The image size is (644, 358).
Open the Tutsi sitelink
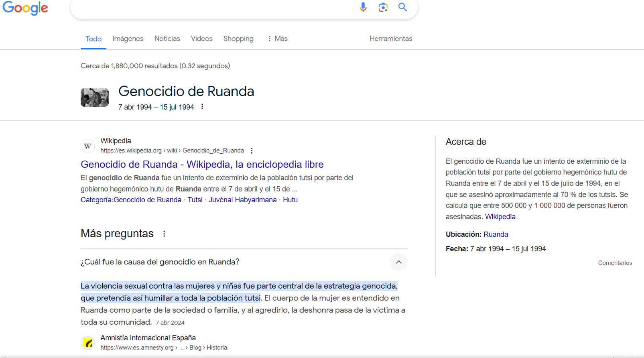pos(195,200)
